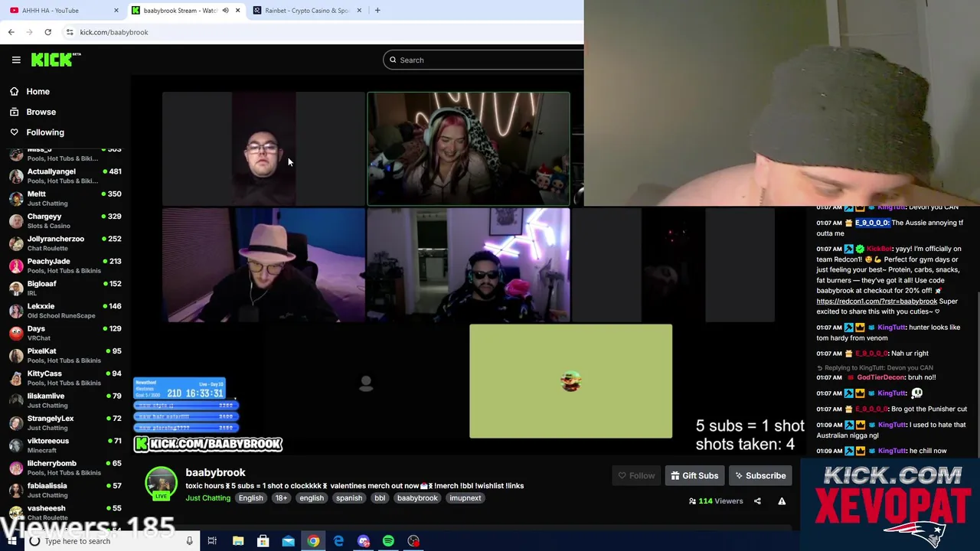The image size is (980, 551).
Task: Open Following in Kick sidebar
Action: [45, 132]
